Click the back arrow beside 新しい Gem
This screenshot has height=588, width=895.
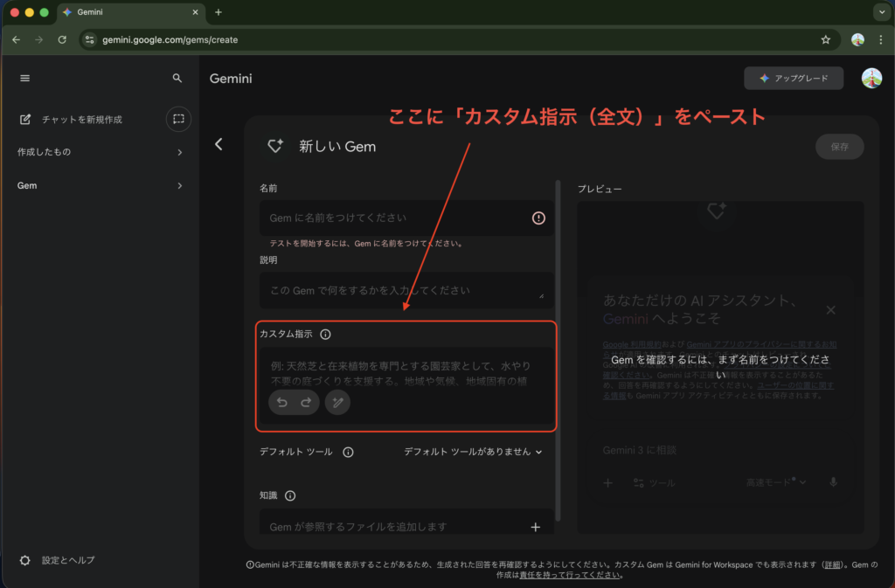pyautogui.click(x=219, y=144)
